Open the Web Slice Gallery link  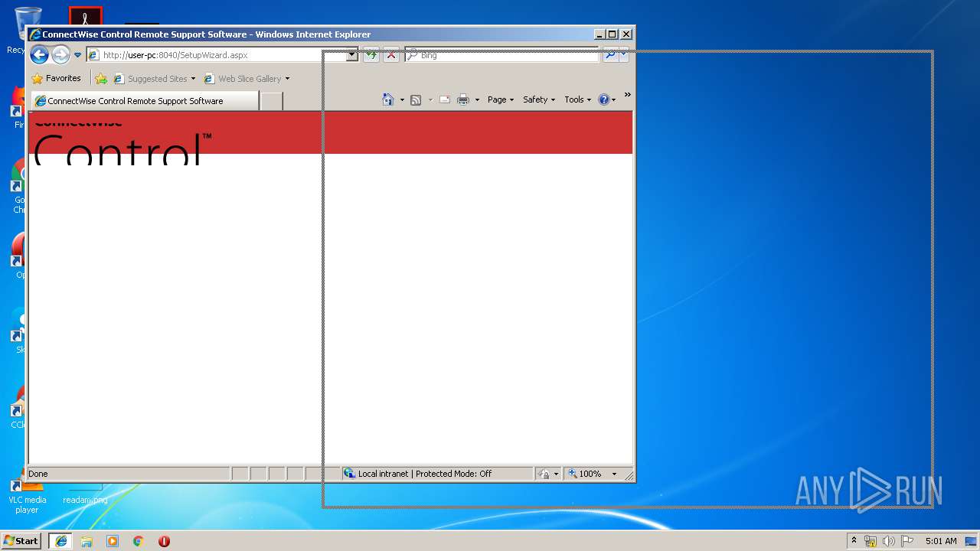(x=243, y=78)
